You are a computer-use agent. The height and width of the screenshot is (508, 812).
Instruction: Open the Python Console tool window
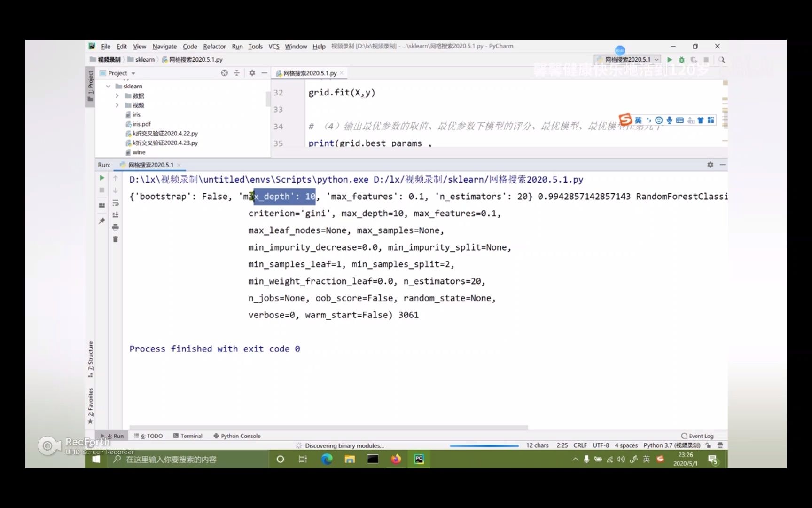click(237, 436)
